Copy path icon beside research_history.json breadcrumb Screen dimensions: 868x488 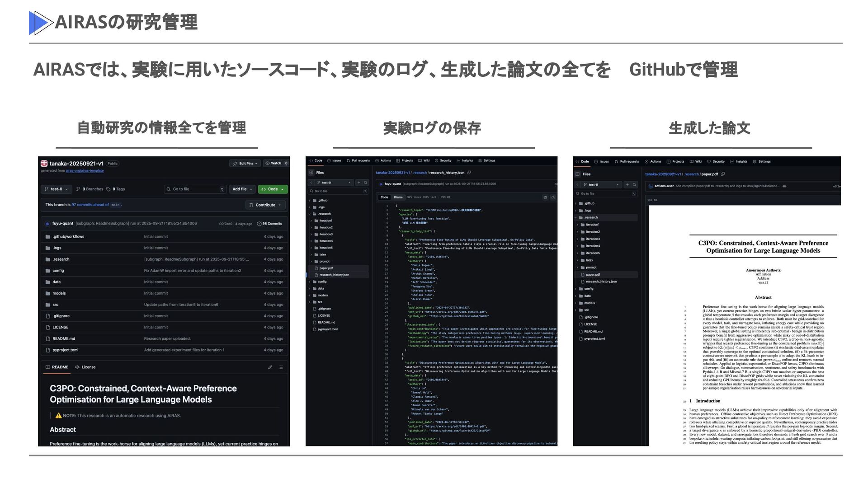[x=469, y=173]
